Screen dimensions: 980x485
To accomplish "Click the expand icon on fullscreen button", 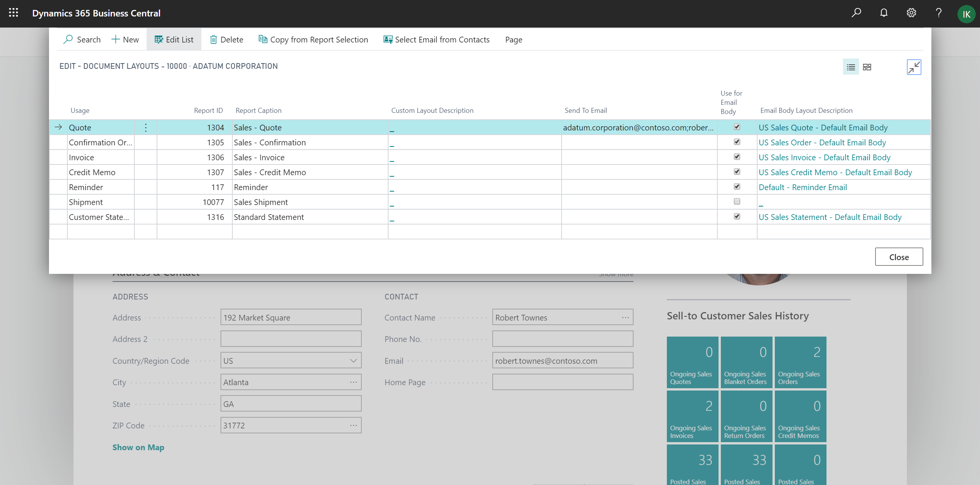I will point(914,67).
